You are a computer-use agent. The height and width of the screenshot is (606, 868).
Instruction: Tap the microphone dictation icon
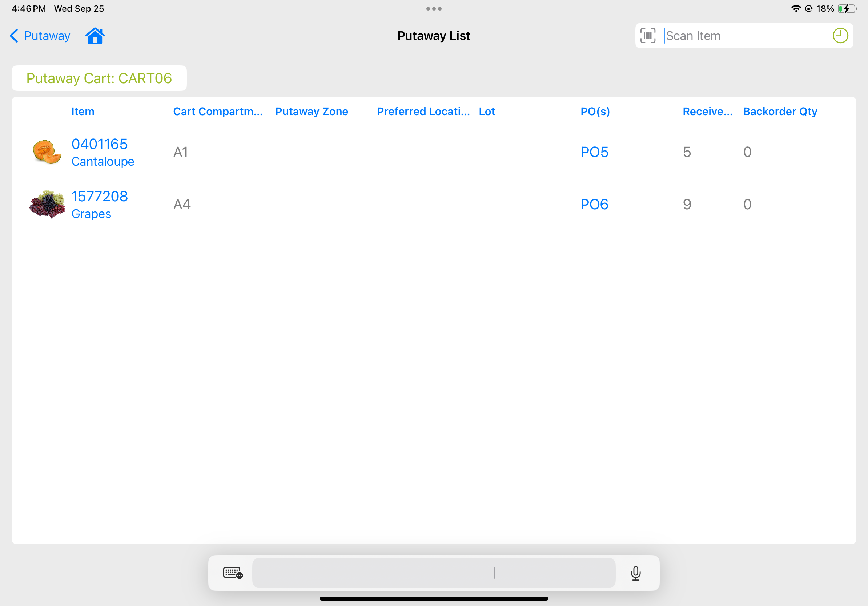[x=635, y=573]
